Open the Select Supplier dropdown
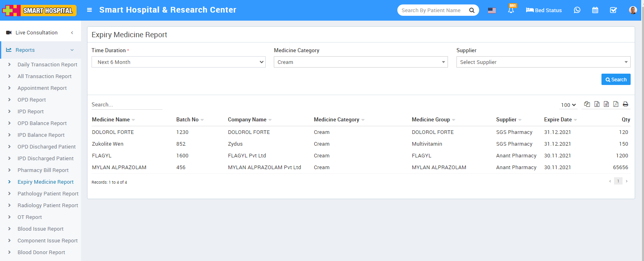 click(543, 62)
